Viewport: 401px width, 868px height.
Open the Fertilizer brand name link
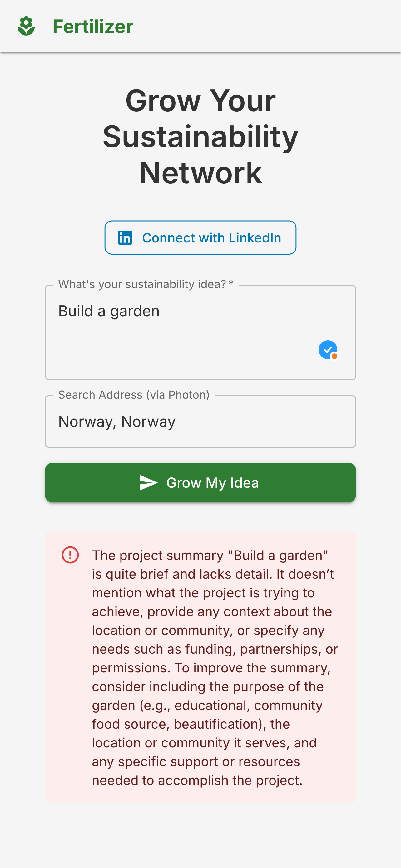(93, 26)
